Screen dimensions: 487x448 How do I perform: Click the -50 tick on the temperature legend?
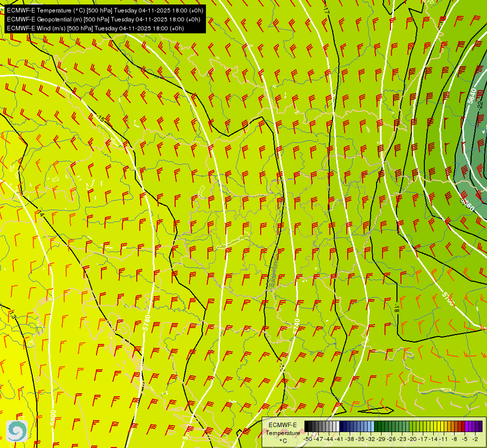click(x=308, y=439)
